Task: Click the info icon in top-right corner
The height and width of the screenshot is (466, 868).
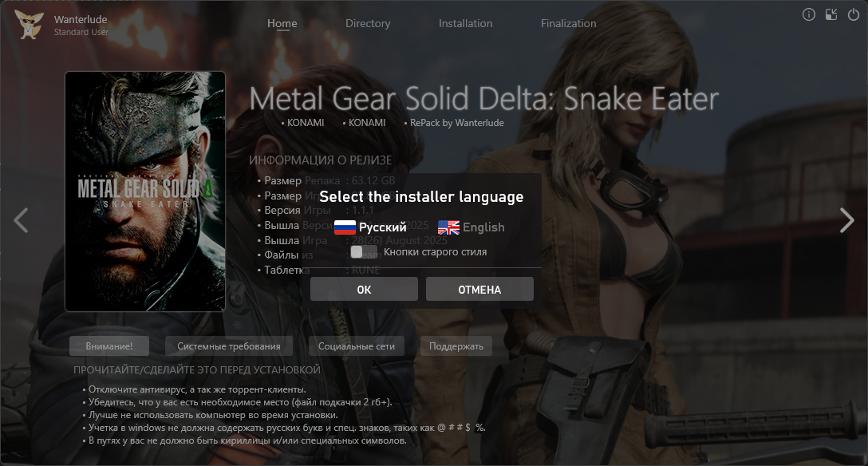Action: tap(809, 14)
